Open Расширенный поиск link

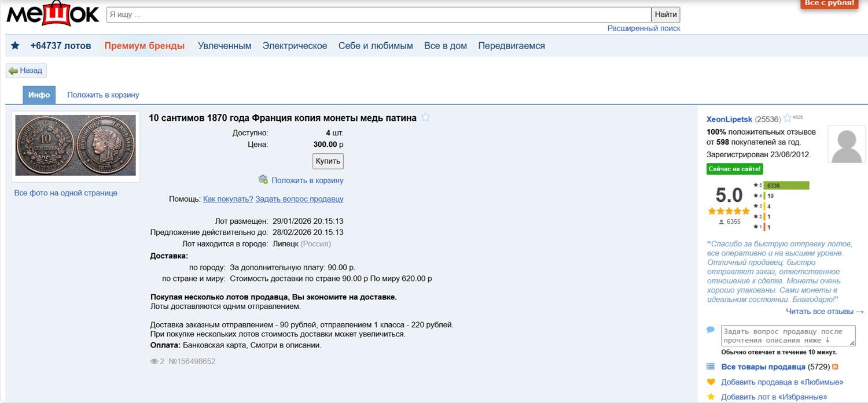tap(643, 28)
